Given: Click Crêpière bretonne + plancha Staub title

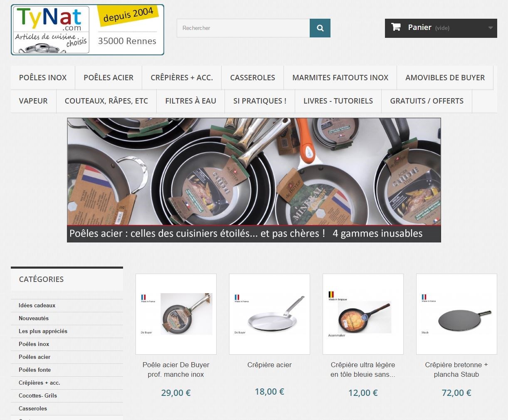Looking at the screenshot, I should point(456,370).
